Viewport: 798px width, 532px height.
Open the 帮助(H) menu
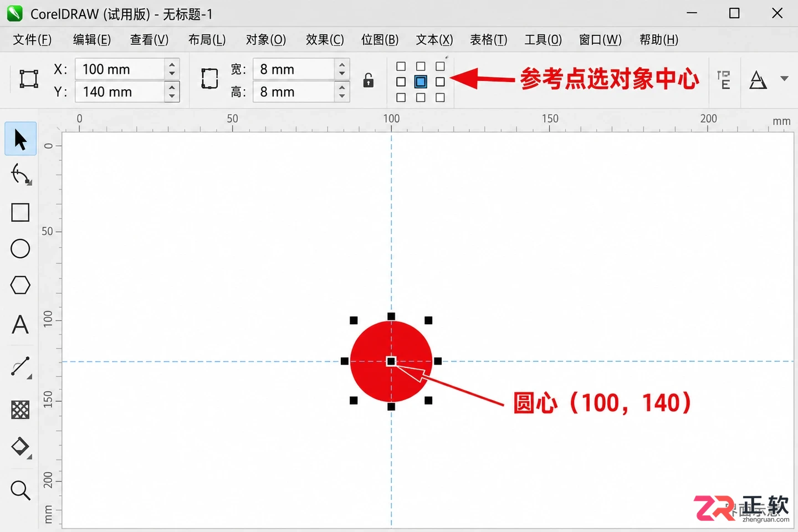(x=659, y=40)
